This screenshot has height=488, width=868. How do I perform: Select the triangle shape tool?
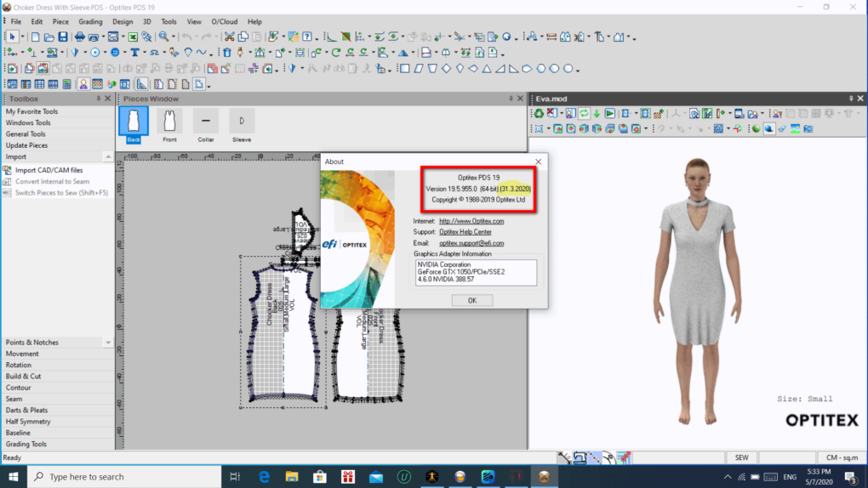click(x=487, y=69)
